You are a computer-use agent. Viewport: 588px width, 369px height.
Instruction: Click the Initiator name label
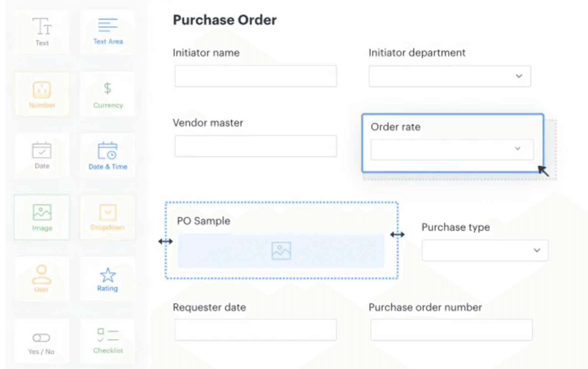tap(206, 53)
